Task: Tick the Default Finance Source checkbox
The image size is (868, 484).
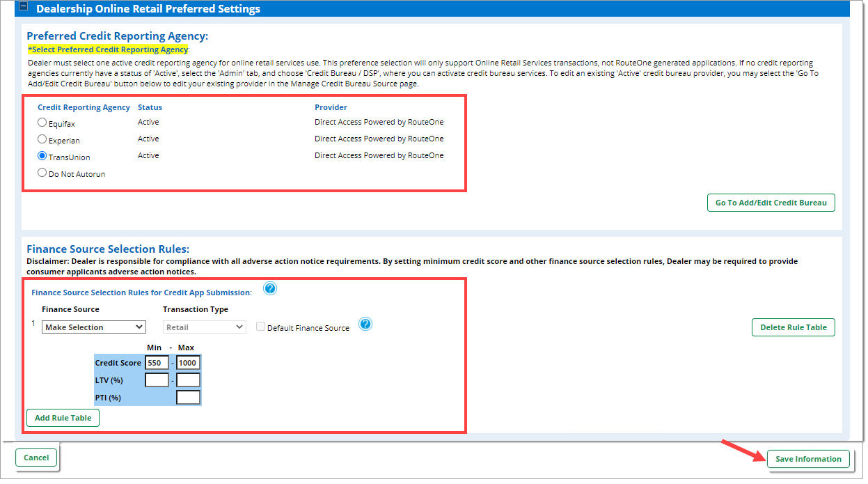Action: point(260,327)
